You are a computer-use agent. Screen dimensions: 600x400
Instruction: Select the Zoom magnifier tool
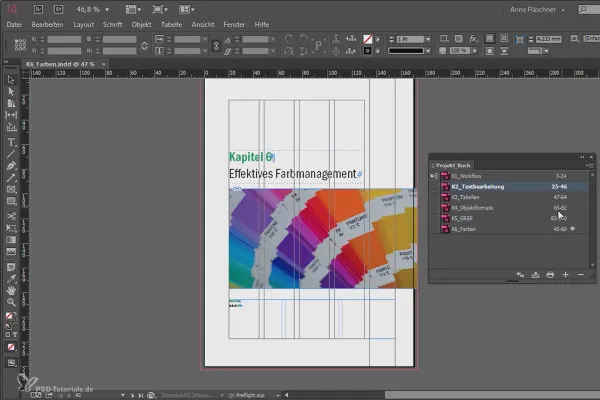coord(11,301)
